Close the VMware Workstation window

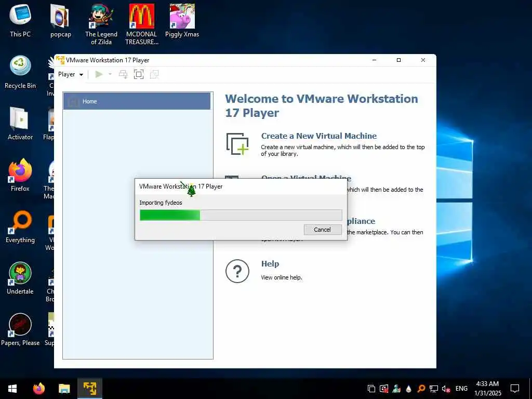[x=423, y=60]
